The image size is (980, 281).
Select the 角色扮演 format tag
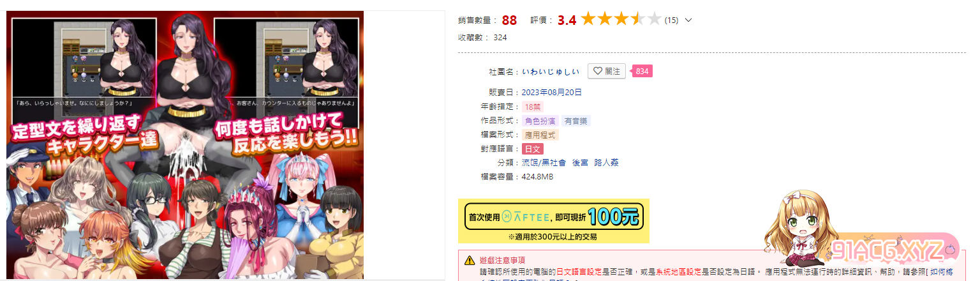click(540, 121)
